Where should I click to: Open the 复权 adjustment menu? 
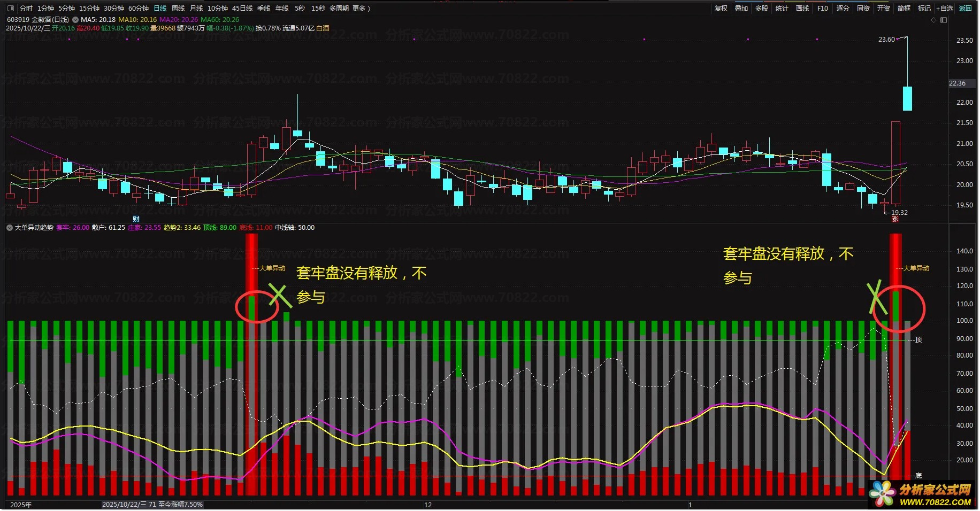pyautogui.click(x=721, y=9)
